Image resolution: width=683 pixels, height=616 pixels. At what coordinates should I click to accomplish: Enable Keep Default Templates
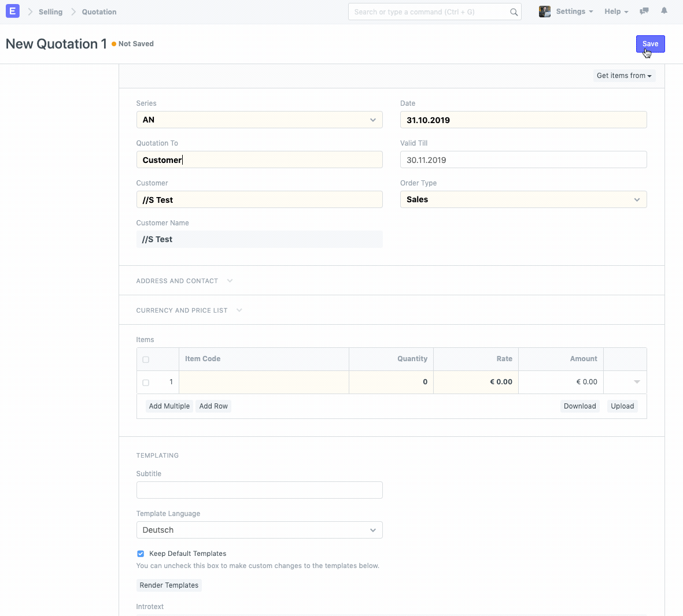coord(140,553)
